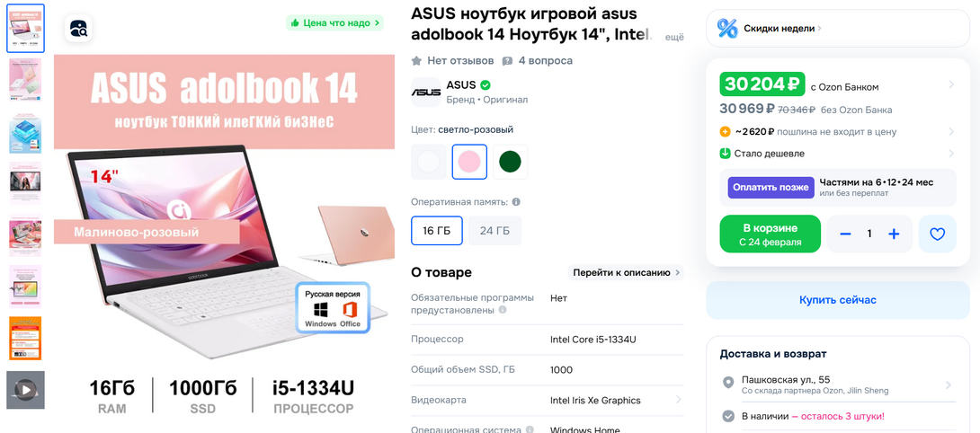This screenshot has width=980, height=433.
Task: Choose the dark green color swatch
Action: point(510,162)
